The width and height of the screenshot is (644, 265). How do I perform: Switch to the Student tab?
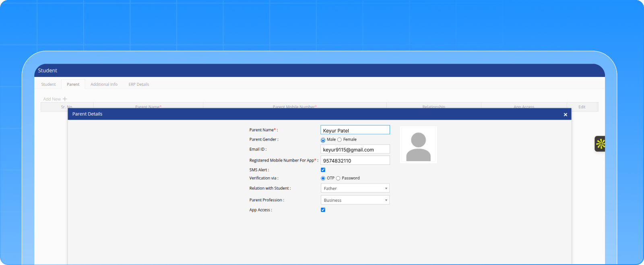point(48,85)
